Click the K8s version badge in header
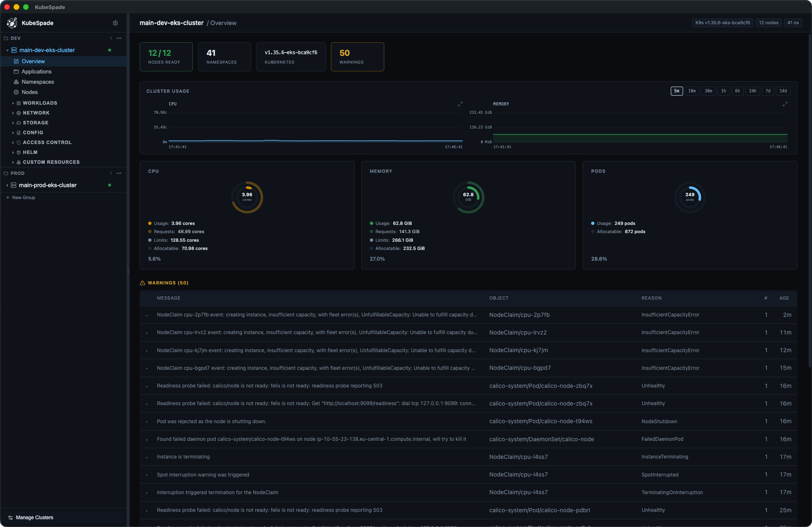This screenshot has height=527, width=812. tap(723, 23)
